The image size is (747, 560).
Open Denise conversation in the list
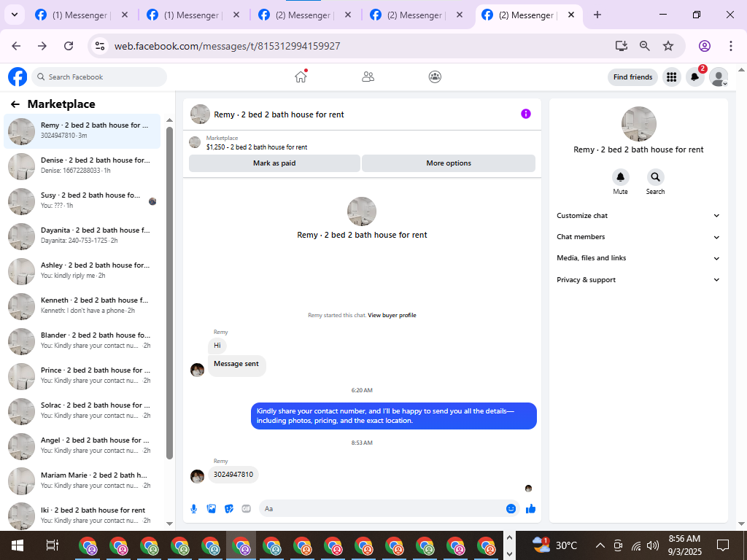pyautogui.click(x=82, y=166)
